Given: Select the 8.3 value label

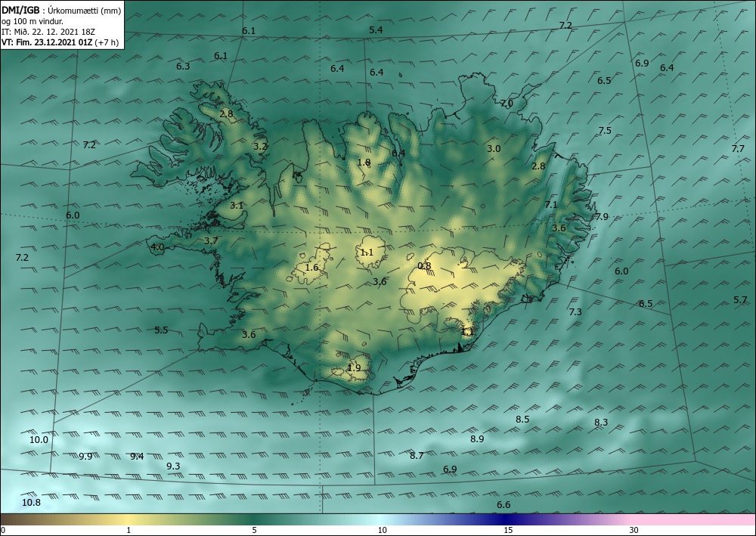Looking at the screenshot, I should (601, 423).
